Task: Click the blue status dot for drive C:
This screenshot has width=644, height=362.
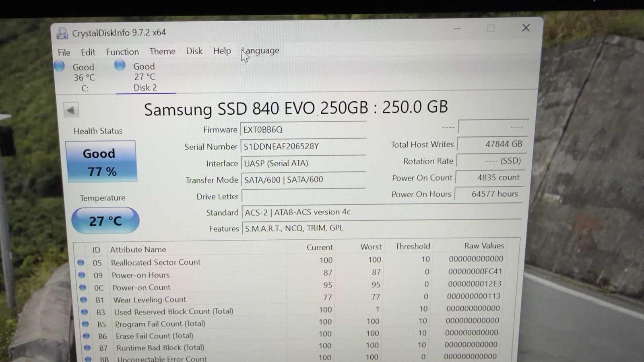Action: pos(59,66)
